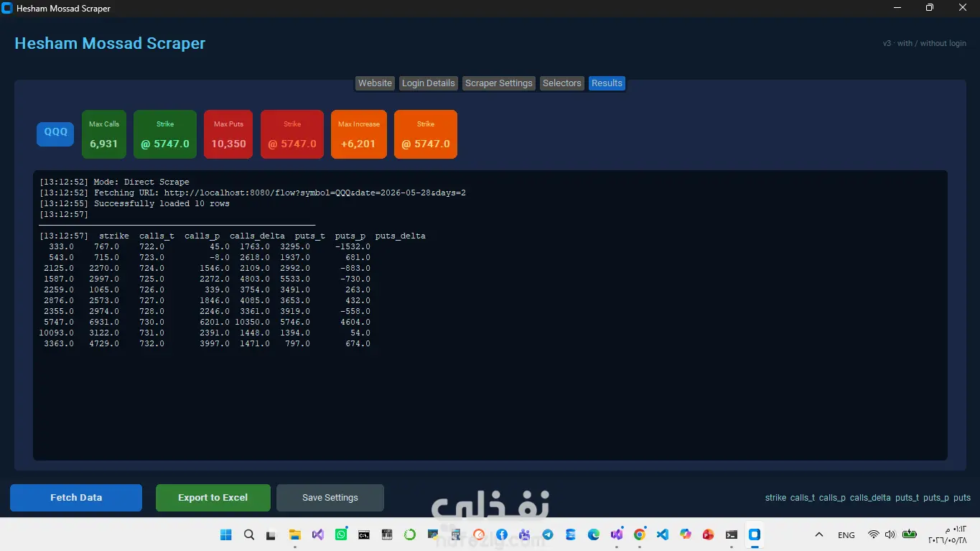
Task: Click the Save Settings button
Action: (x=330, y=498)
